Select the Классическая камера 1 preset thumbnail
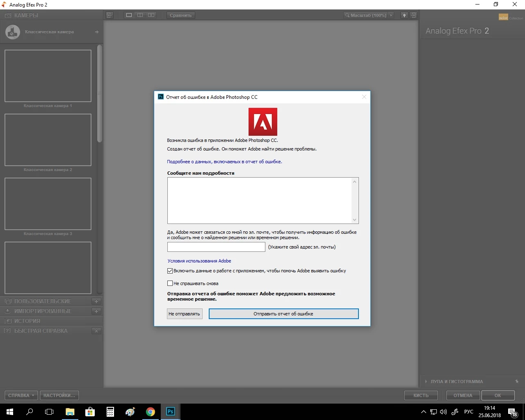This screenshot has width=525, height=420. click(x=48, y=76)
